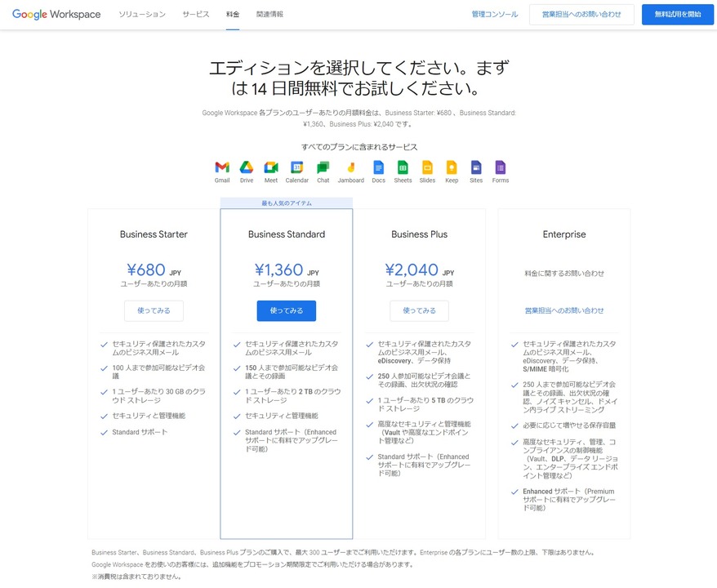Click Standard サポート feature in Business Starter
The height and width of the screenshot is (588, 717).
[140, 432]
